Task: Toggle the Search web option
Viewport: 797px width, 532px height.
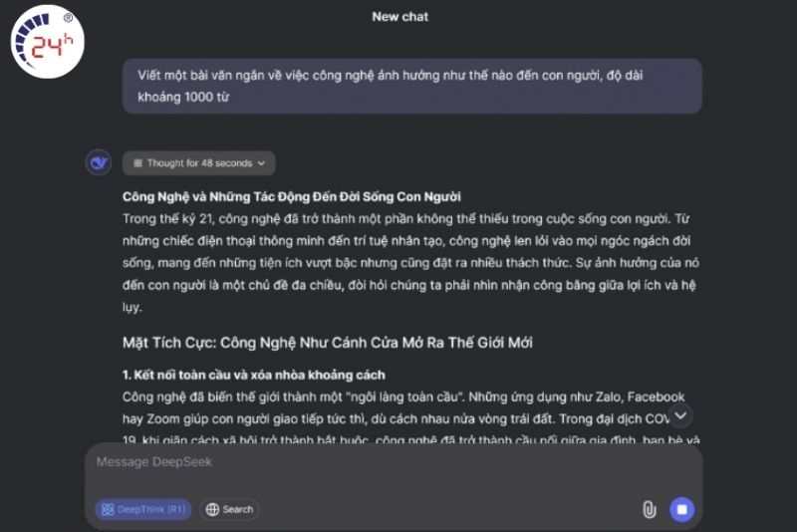Action: coord(230,509)
